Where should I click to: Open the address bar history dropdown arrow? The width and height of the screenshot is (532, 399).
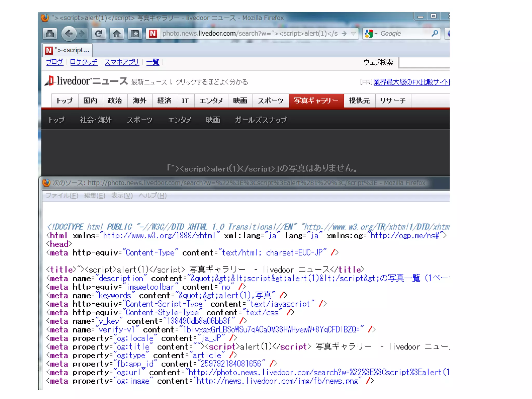click(353, 34)
